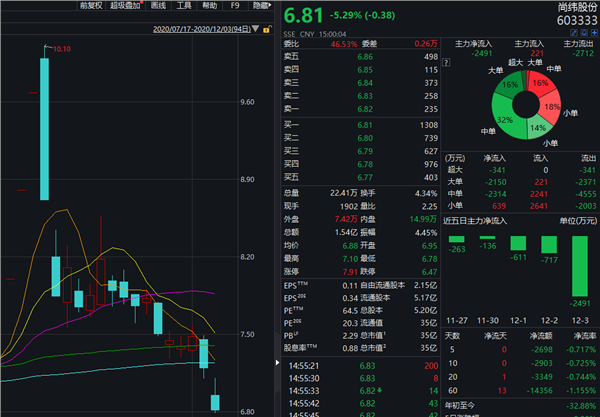
Task: Click the 14:55:33 trade tick row
Action: click(362, 391)
